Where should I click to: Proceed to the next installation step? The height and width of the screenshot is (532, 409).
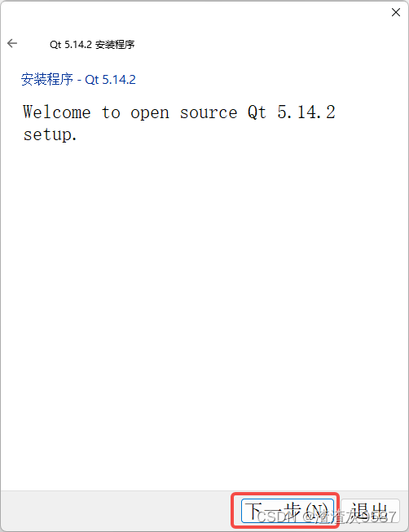pyautogui.click(x=288, y=511)
